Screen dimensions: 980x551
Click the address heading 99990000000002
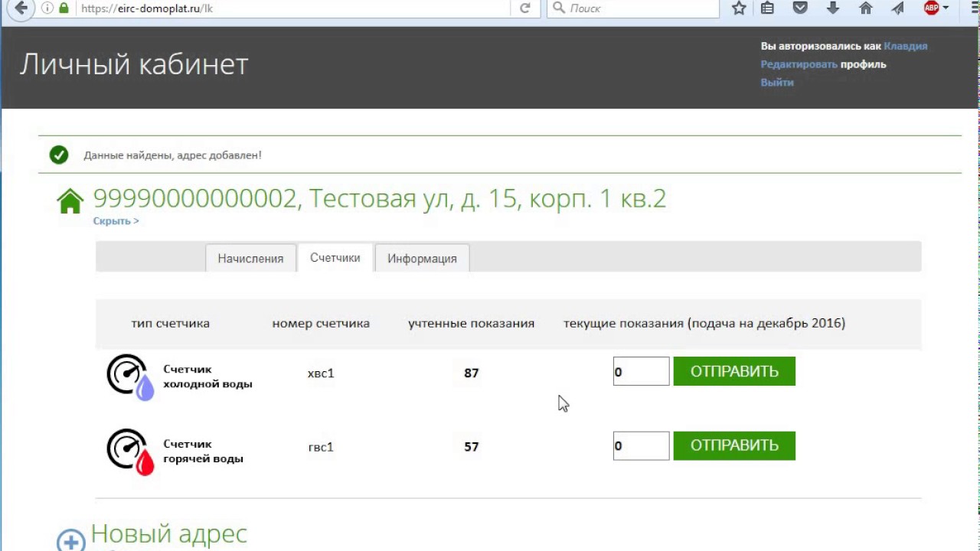coord(380,199)
